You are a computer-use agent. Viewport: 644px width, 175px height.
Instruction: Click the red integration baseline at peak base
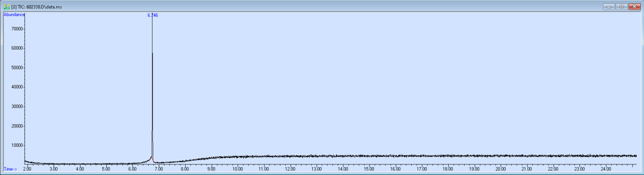[152, 159]
